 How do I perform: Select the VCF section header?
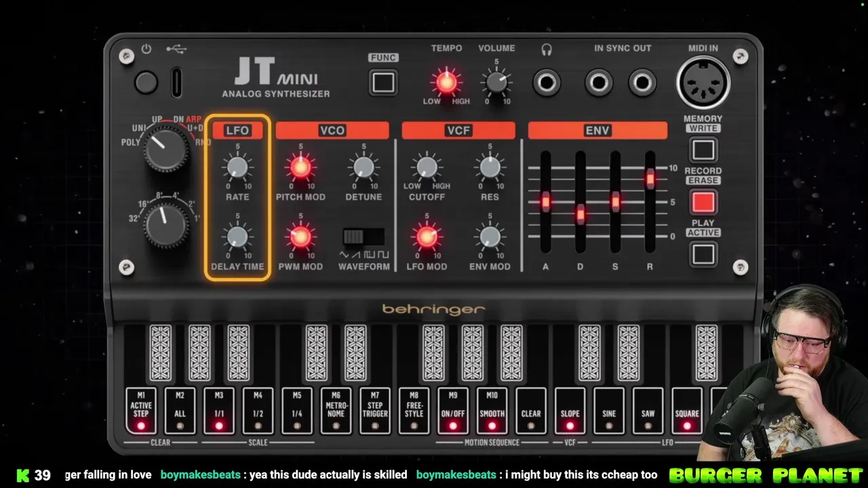(458, 131)
